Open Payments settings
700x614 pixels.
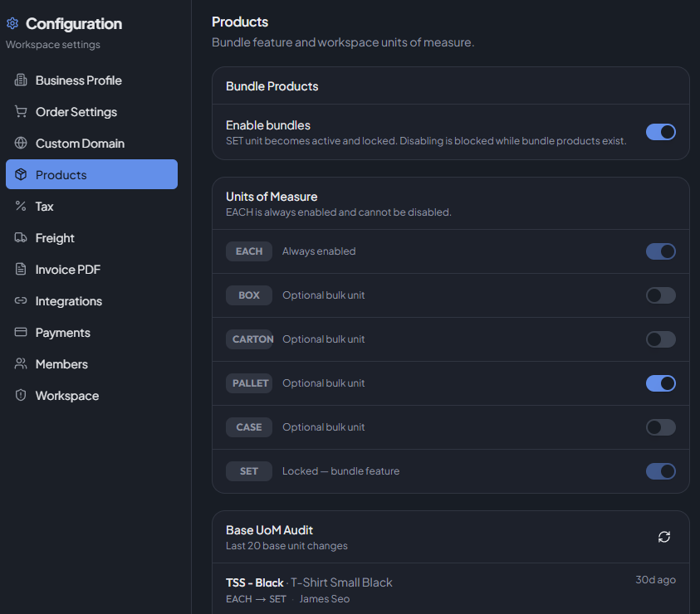tap(91, 333)
